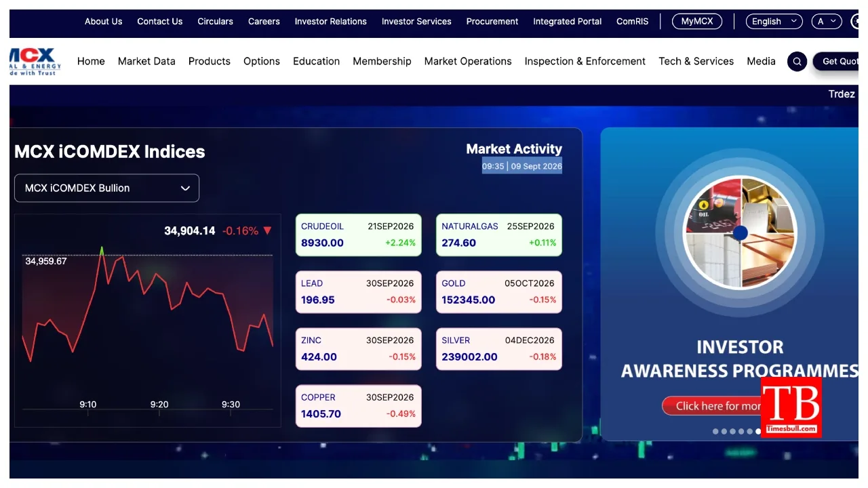Click the search magnifier icon

797,61
